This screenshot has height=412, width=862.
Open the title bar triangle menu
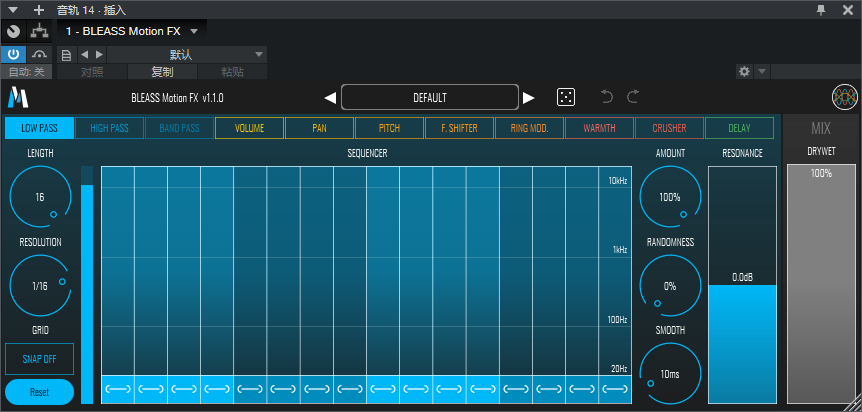[13, 10]
